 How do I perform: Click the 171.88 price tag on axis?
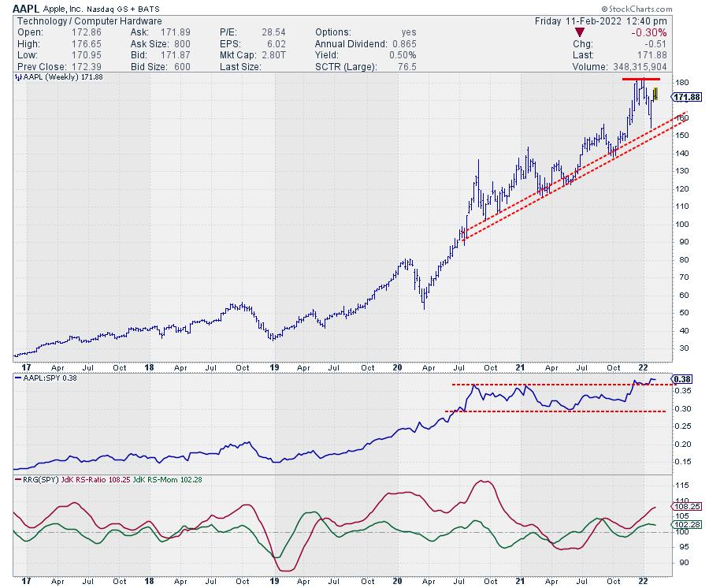684,96
